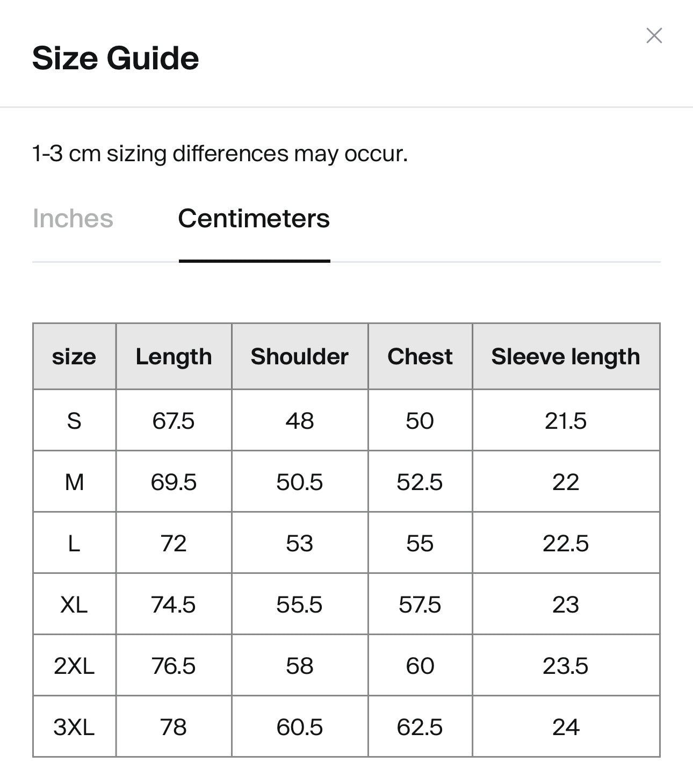Select the 3XL size row label

tap(74, 727)
